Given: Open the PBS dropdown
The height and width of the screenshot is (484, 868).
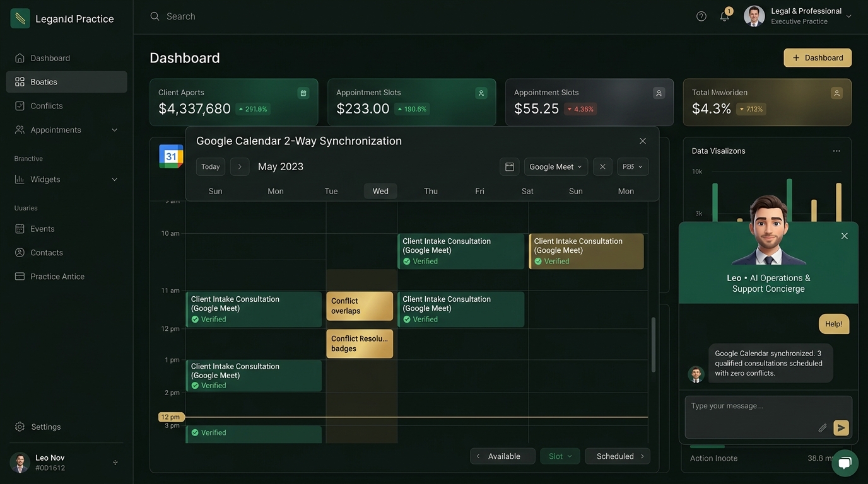Looking at the screenshot, I should point(633,167).
